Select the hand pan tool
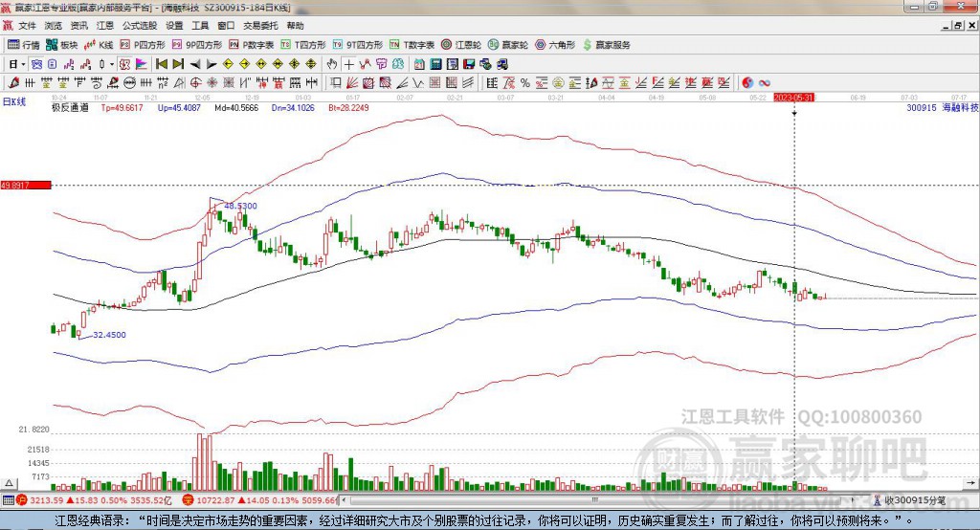This screenshot has height=530, width=980. pyautogui.click(x=332, y=64)
